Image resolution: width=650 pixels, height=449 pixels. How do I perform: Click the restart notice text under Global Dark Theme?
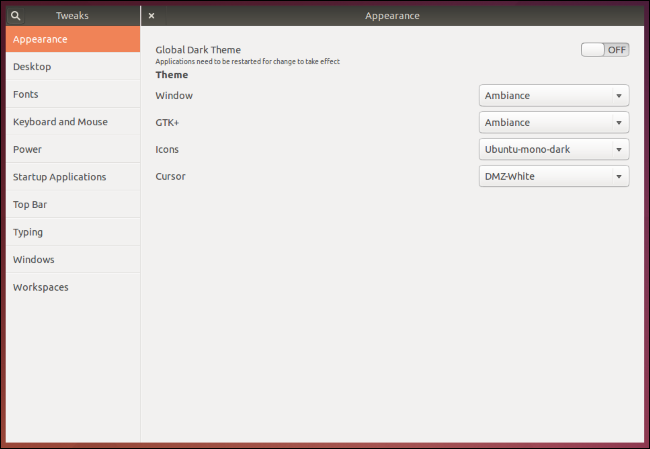click(x=247, y=61)
